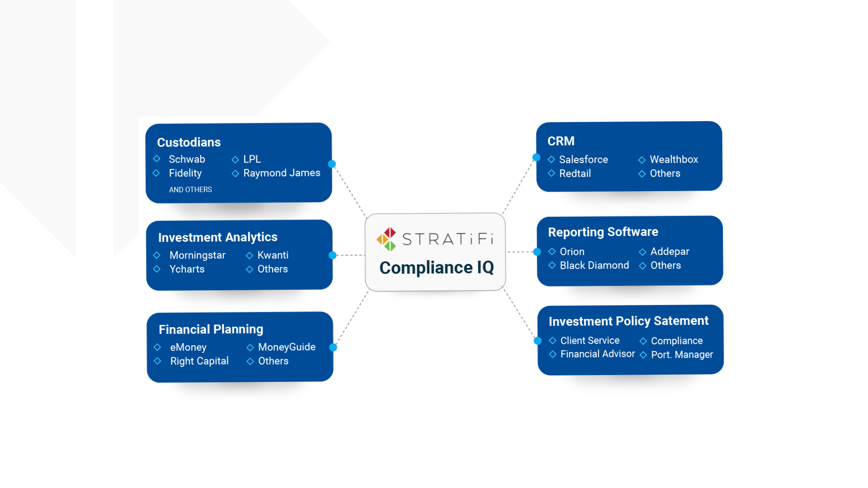Select the Investment Policy Satement heading

(x=628, y=321)
